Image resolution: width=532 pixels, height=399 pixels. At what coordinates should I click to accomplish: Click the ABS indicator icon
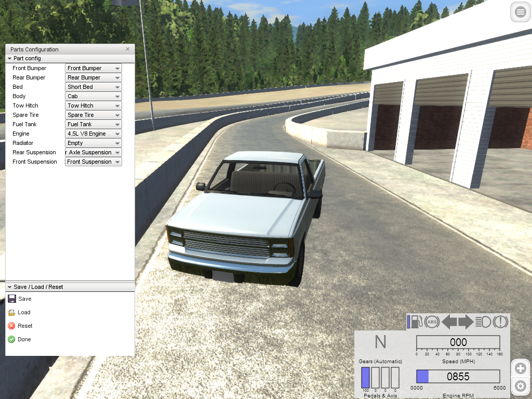pos(432,322)
